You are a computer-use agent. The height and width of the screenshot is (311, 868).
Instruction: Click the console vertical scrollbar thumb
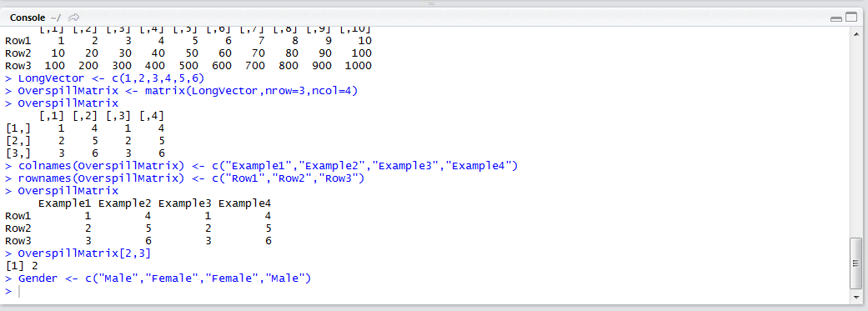point(855,263)
